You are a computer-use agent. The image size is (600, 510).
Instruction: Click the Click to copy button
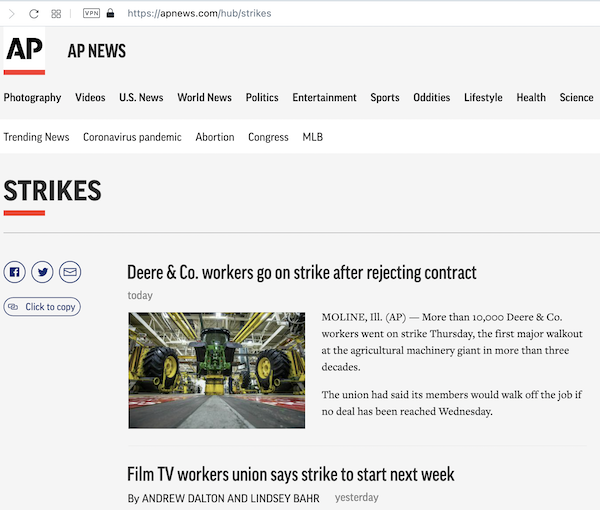click(42, 307)
